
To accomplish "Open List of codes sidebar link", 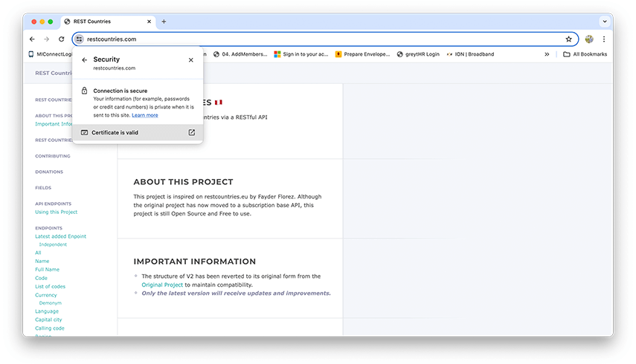I will 50,286.
